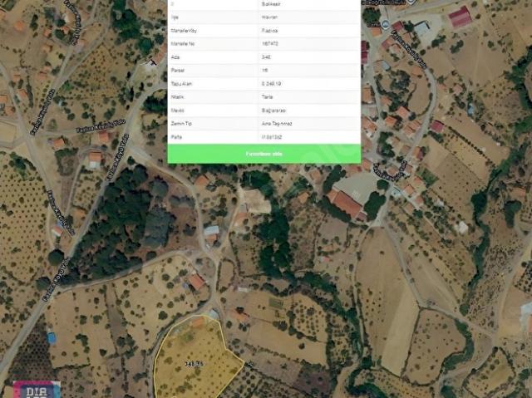Select the small blue tank on the map
The image size is (532, 398).
(x=52, y=337)
